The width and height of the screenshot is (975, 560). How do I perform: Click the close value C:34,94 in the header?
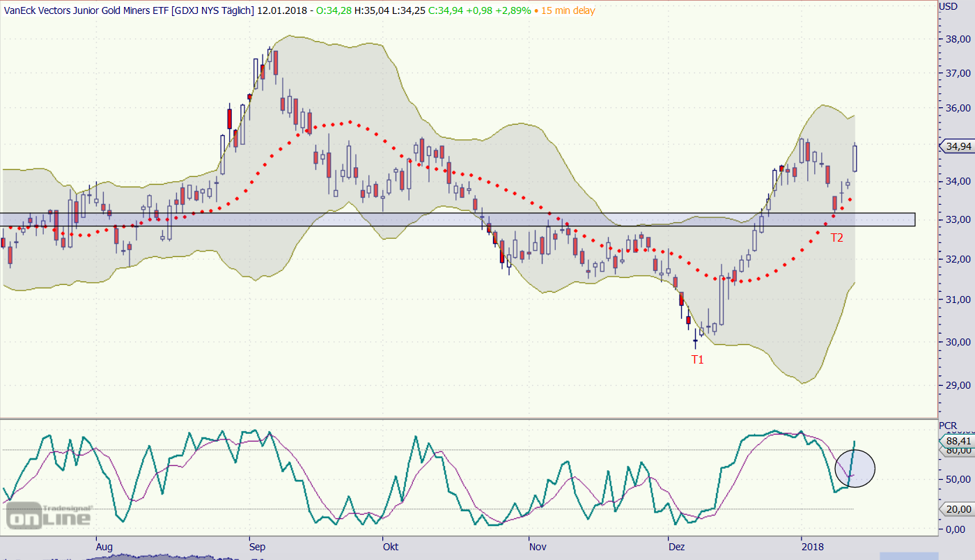[x=446, y=10]
